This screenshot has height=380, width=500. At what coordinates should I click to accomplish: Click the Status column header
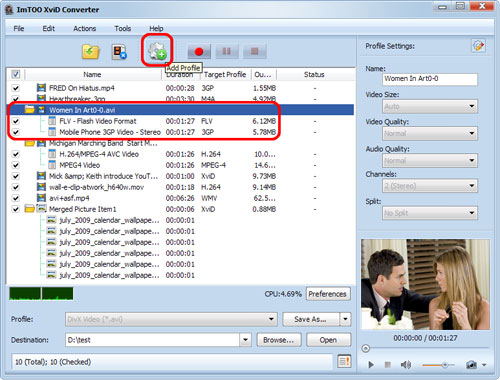(314, 74)
